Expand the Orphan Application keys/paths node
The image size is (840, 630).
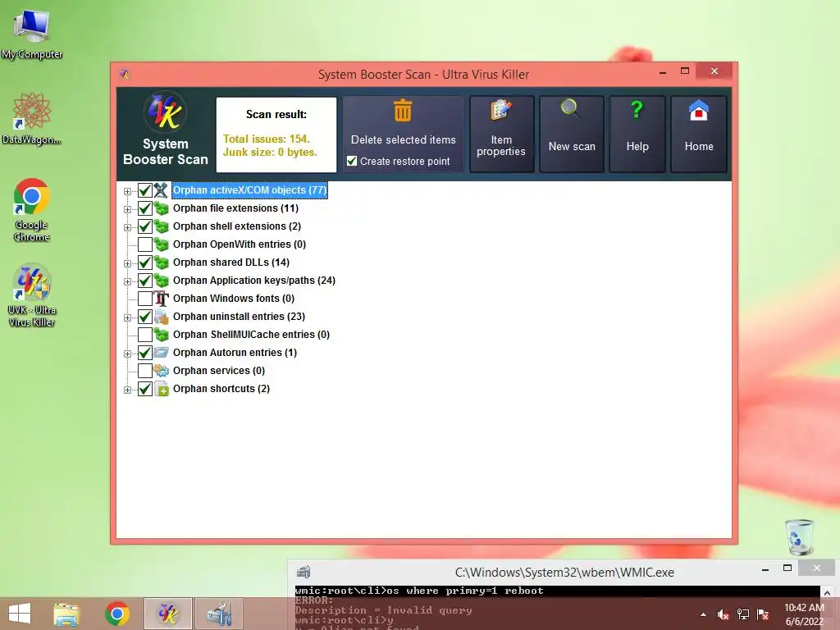[x=127, y=282]
